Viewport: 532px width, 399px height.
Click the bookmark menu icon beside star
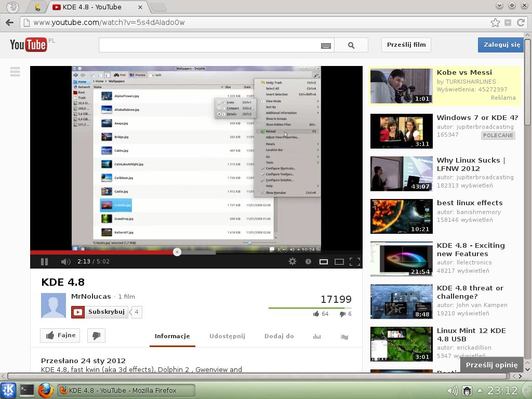click(x=508, y=23)
